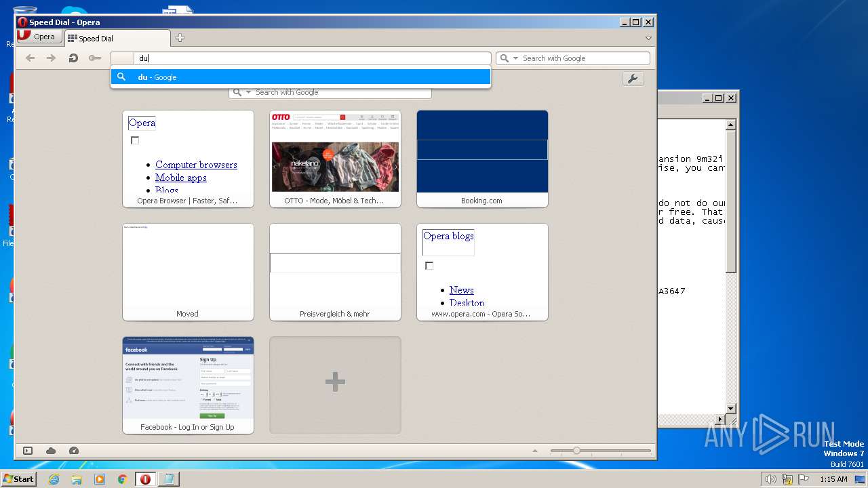868x488 pixels.
Task: Open a new tab with plus button
Action: [x=180, y=38]
